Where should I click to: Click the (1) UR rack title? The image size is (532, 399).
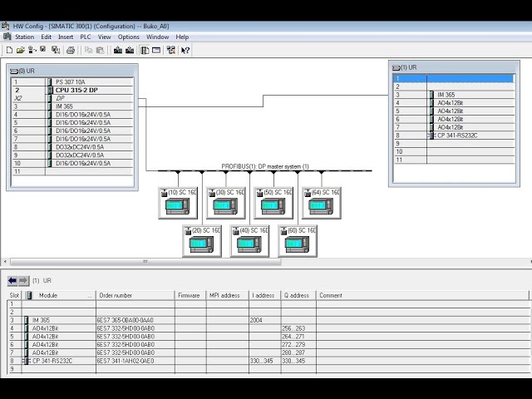(x=454, y=67)
